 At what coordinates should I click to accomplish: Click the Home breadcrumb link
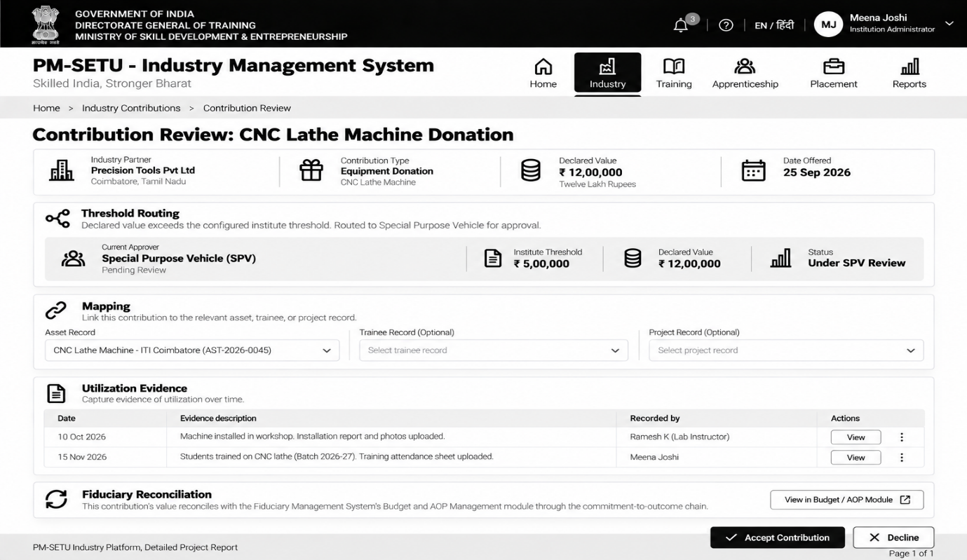[46, 108]
